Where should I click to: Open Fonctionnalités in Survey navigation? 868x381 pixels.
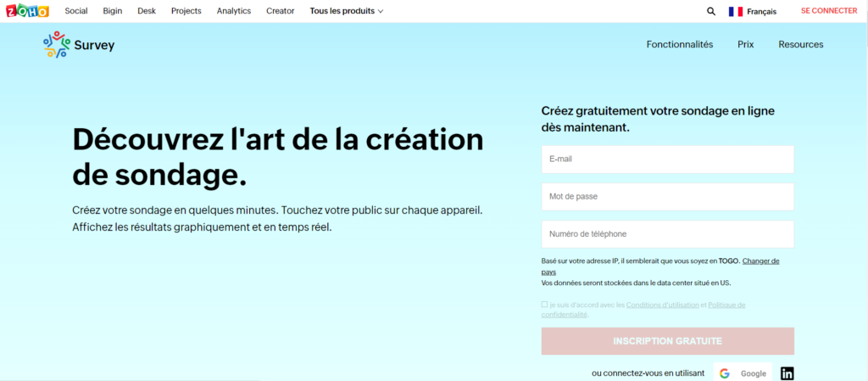click(680, 44)
